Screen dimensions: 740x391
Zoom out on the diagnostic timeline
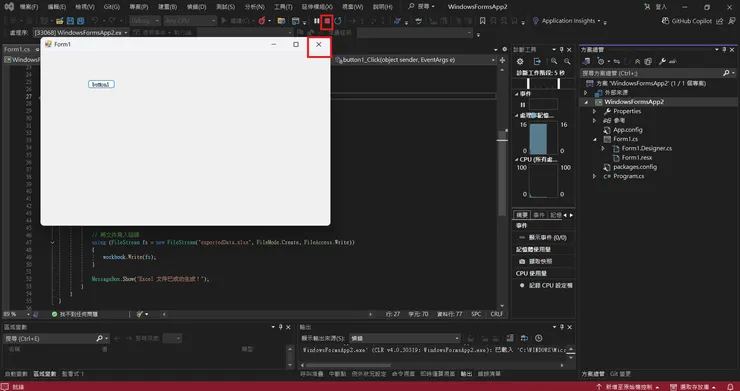tap(567, 61)
